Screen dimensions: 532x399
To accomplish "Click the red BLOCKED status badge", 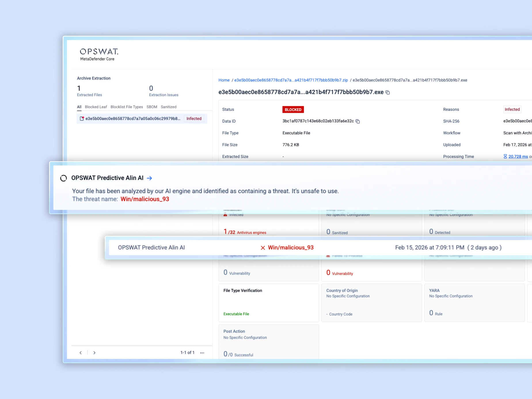I will (293, 109).
